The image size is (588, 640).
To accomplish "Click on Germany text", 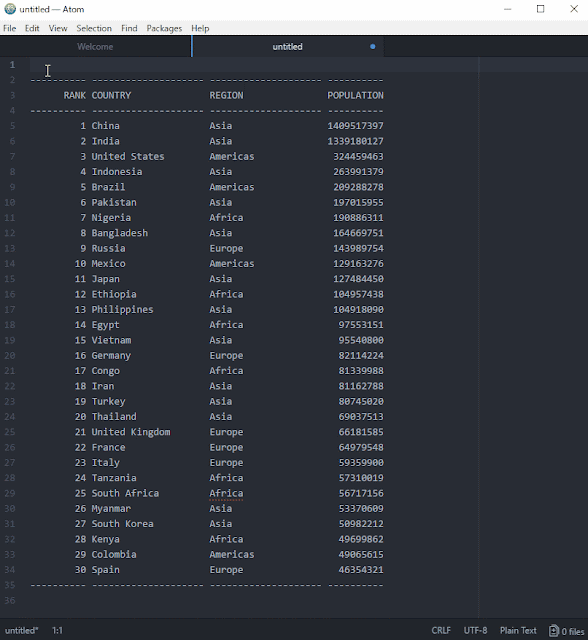I will click(111, 356).
